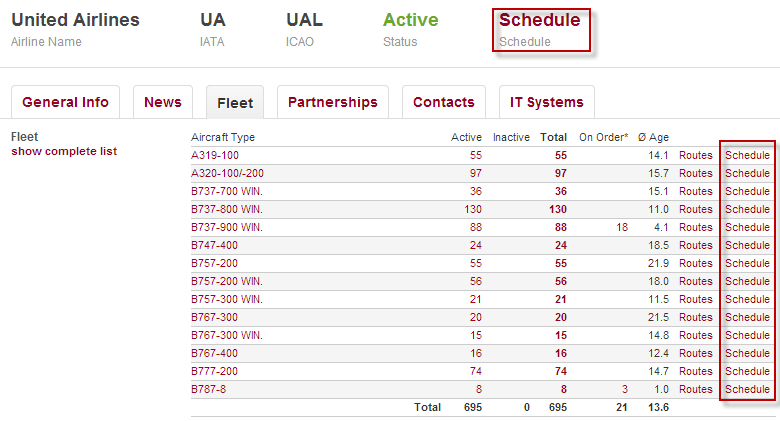The height and width of the screenshot is (421, 780).
Task: Click the Schedule link in header
Action: pos(539,20)
